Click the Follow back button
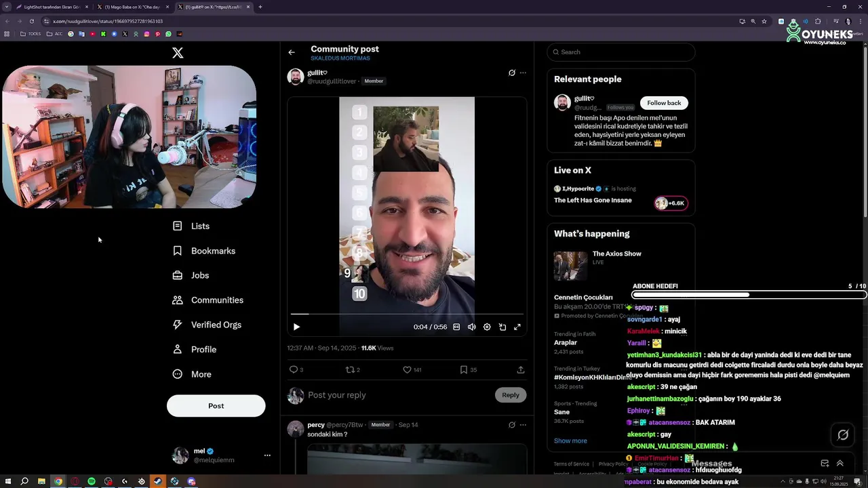 (664, 103)
